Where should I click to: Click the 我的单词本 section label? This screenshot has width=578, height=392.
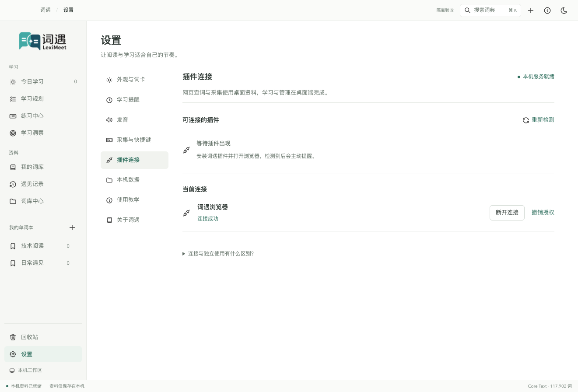[x=21, y=228]
